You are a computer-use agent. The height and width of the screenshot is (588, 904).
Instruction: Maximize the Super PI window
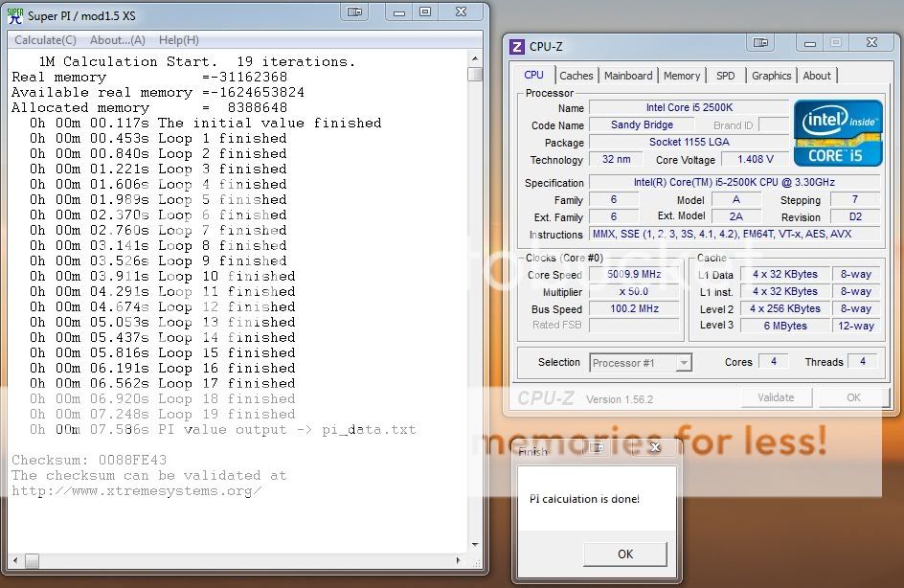click(425, 12)
